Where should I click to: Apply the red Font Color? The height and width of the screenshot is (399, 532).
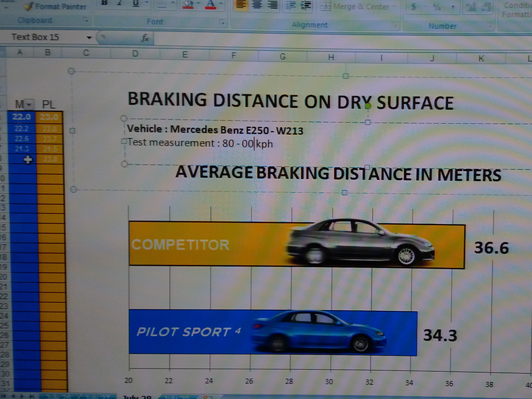(211, 4)
